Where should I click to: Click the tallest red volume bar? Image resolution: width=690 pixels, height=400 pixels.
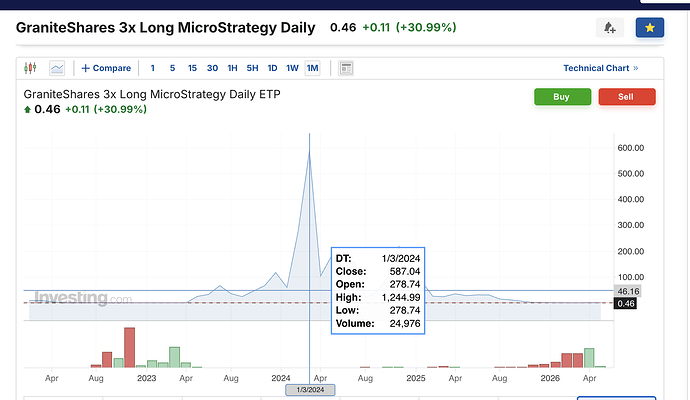coord(129,348)
